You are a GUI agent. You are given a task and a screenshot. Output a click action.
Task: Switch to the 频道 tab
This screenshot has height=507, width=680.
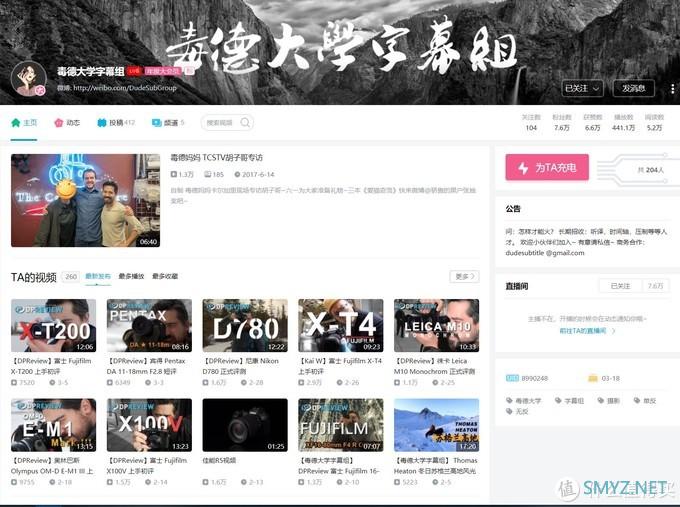point(168,123)
